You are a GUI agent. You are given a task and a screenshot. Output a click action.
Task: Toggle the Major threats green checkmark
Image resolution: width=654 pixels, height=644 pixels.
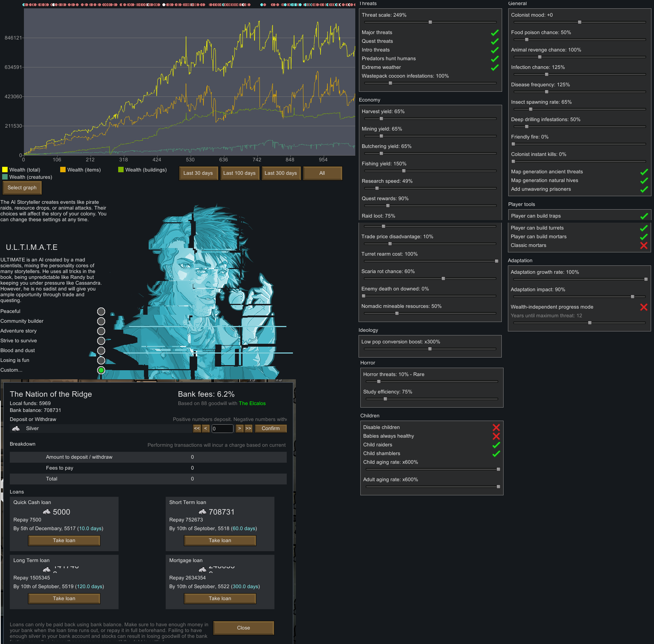point(495,33)
